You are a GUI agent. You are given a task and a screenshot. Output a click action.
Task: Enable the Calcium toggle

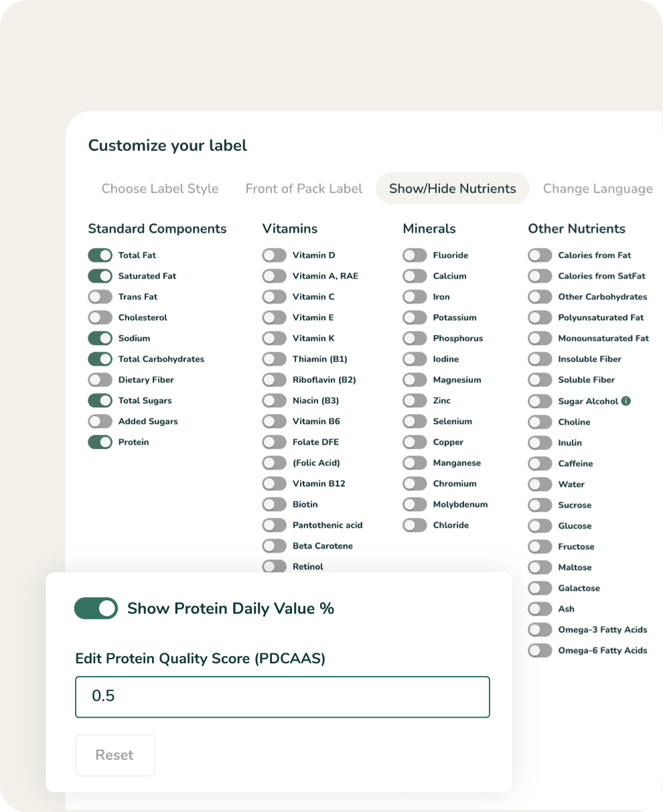tap(415, 276)
